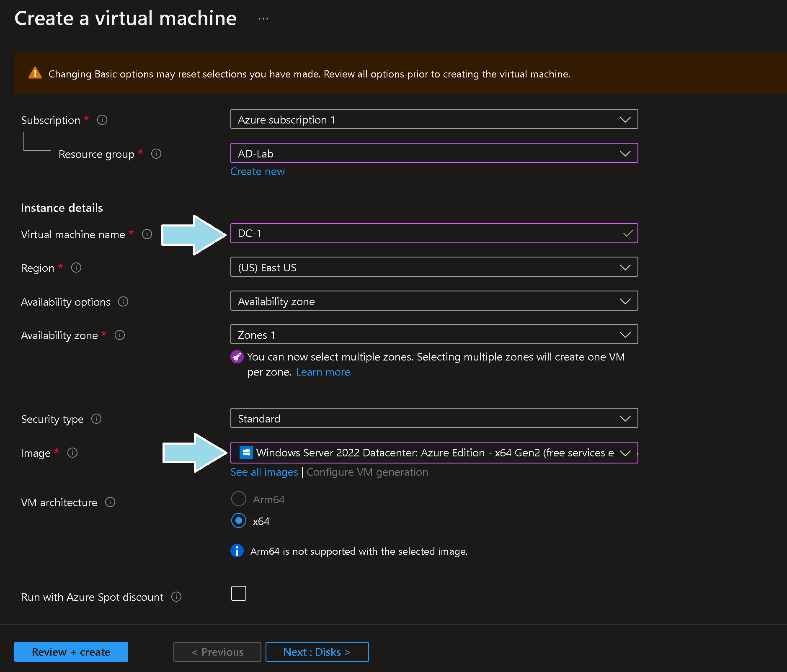
Task: Select the x64 architecture radio button
Action: pos(239,521)
